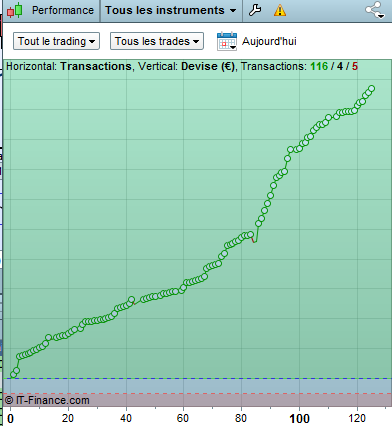Click the © IT-Finance.com link

pos(47,400)
